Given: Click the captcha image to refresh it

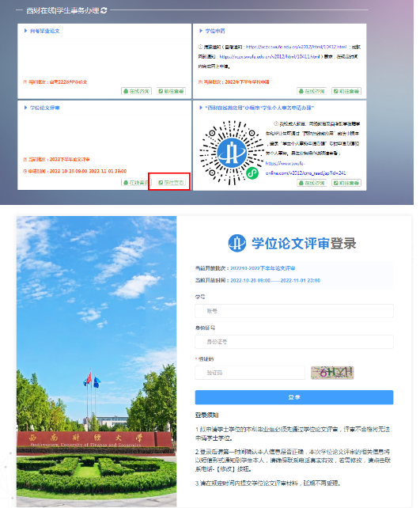Looking at the screenshot, I should point(332,373).
